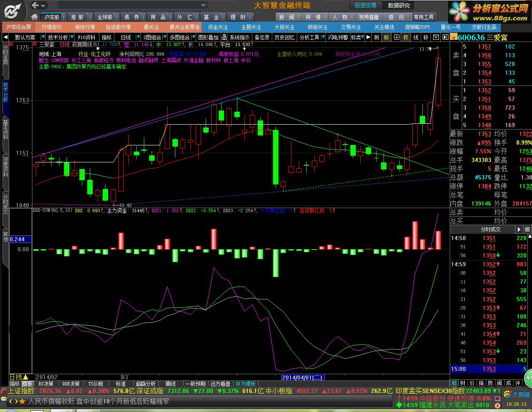Click F10资料 toolbar button
The height and width of the screenshot is (412, 532).
point(86,37)
